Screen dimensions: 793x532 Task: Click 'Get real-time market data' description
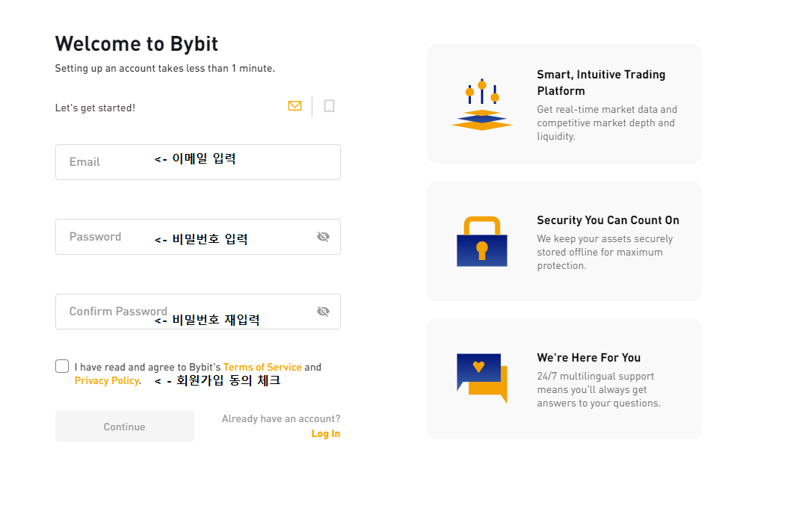(607, 123)
